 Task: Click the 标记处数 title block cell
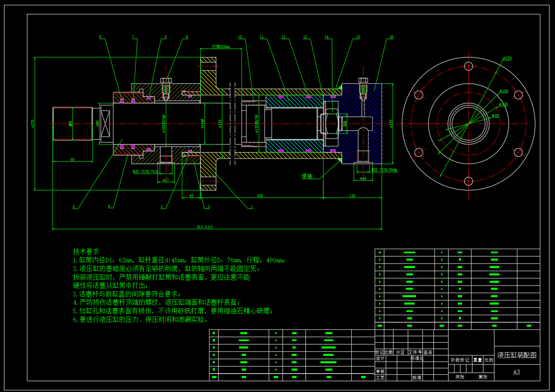(384, 352)
